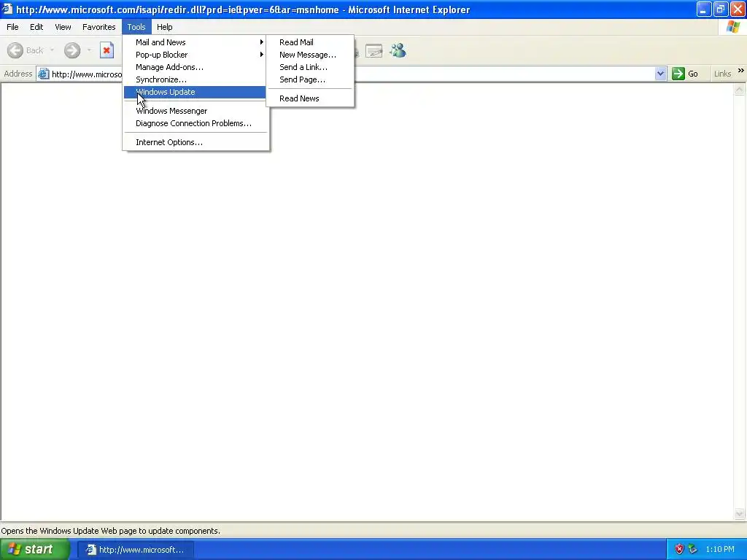Select Windows Update menu entry
Viewport: 747px width, 560px height.
[195, 92]
